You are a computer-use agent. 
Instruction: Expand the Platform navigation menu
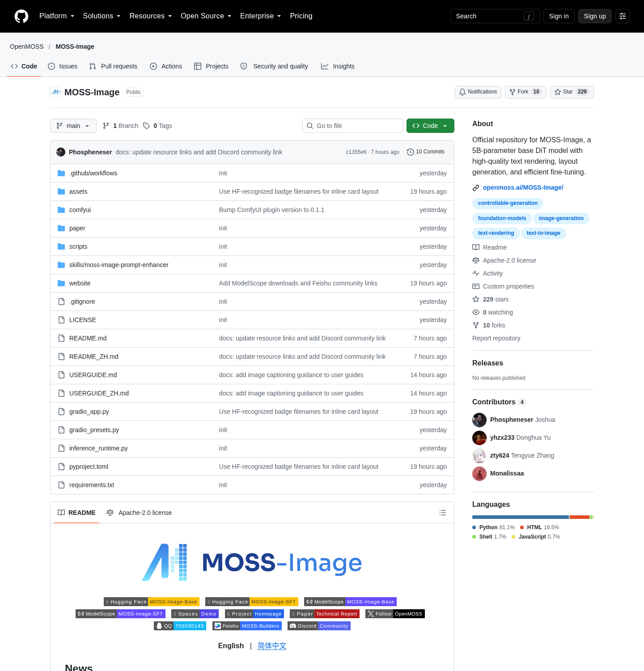pyautogui.click(x=57, y=16)
